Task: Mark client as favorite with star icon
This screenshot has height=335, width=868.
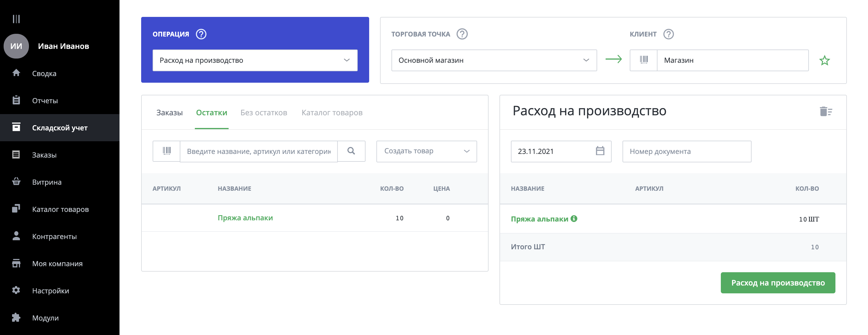Action: tap(824, 61)
